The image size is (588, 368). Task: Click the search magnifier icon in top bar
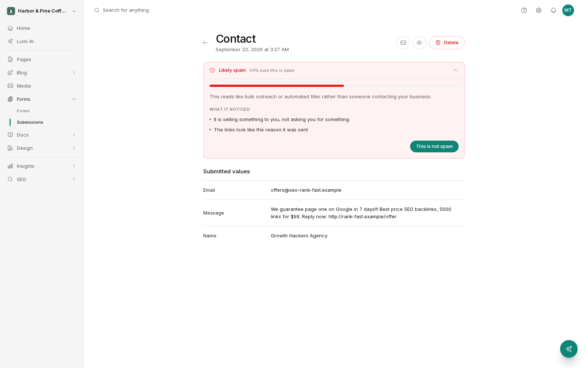[x=97, y=10]
